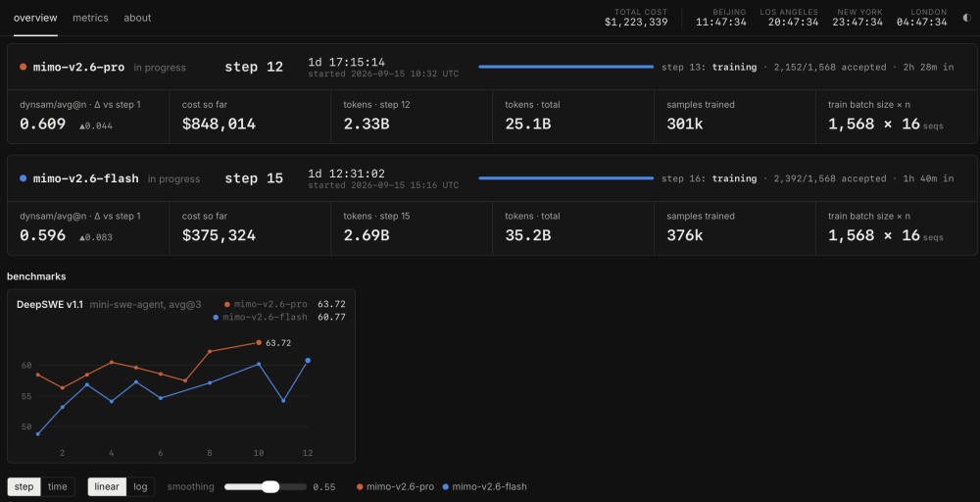Click started 2026-09-15 10:32 UTC text
This screenshot has height=502, width=980.
coord(383,74)
